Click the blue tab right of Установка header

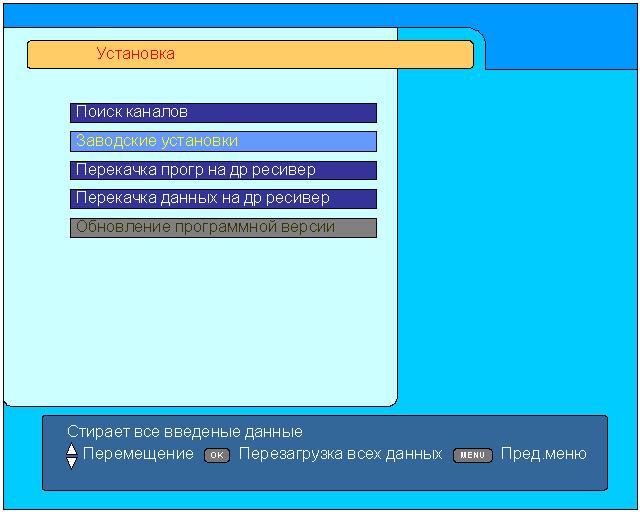pyautogui.click(x=560, y=48)
